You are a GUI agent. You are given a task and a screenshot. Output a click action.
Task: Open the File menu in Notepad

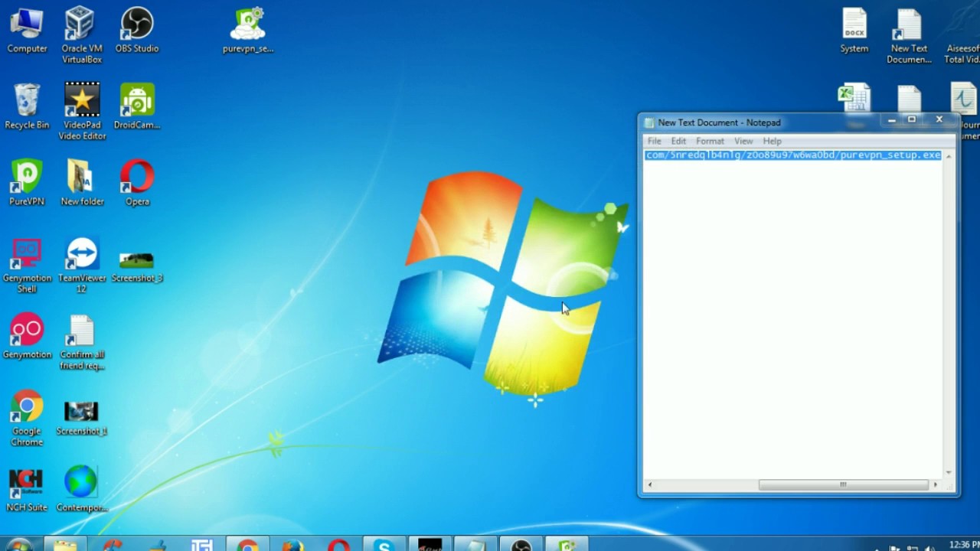tap(654, 141)
